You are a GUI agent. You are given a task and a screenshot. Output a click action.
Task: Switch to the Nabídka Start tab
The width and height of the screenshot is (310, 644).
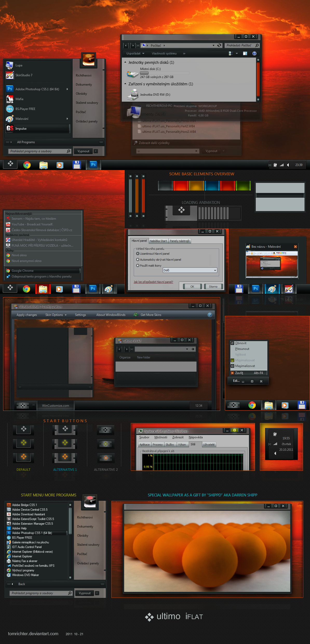158,241
